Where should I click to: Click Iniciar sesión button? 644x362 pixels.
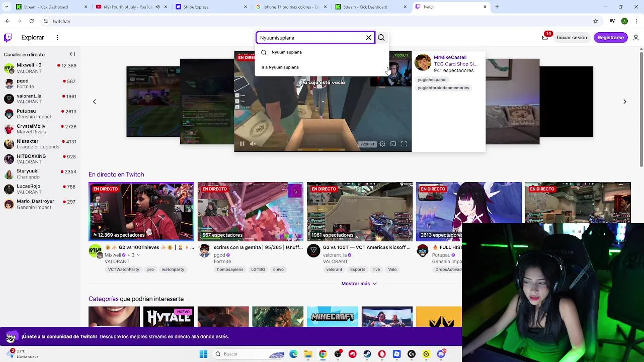pos(572,37)
